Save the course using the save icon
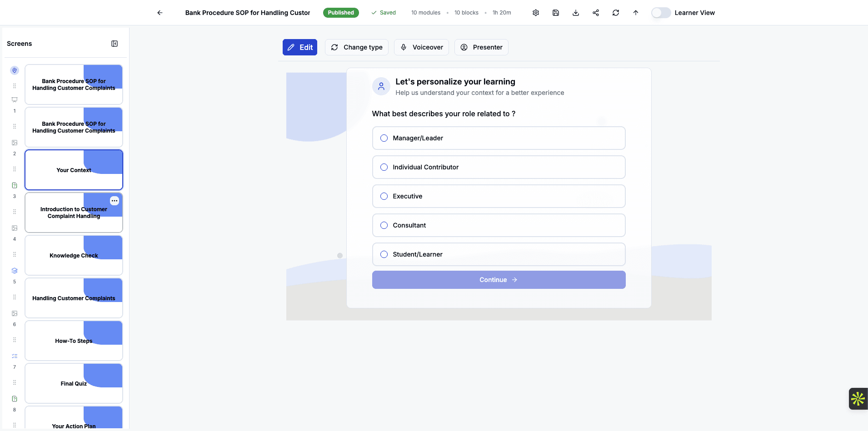Viewport: 868px width, 431px height. (555, 12)
